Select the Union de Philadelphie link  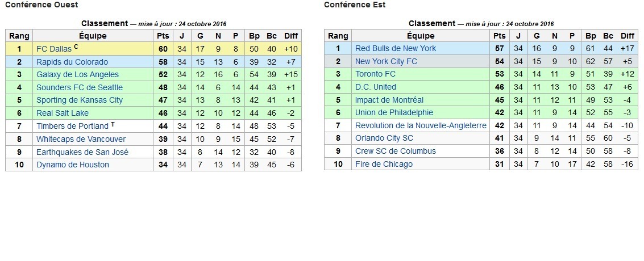coord(394,112)
